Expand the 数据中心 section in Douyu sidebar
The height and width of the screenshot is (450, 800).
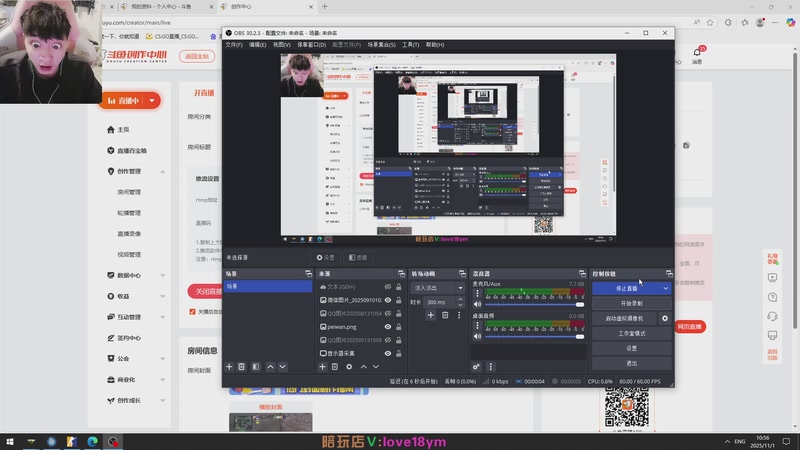[x=162, y=276]
